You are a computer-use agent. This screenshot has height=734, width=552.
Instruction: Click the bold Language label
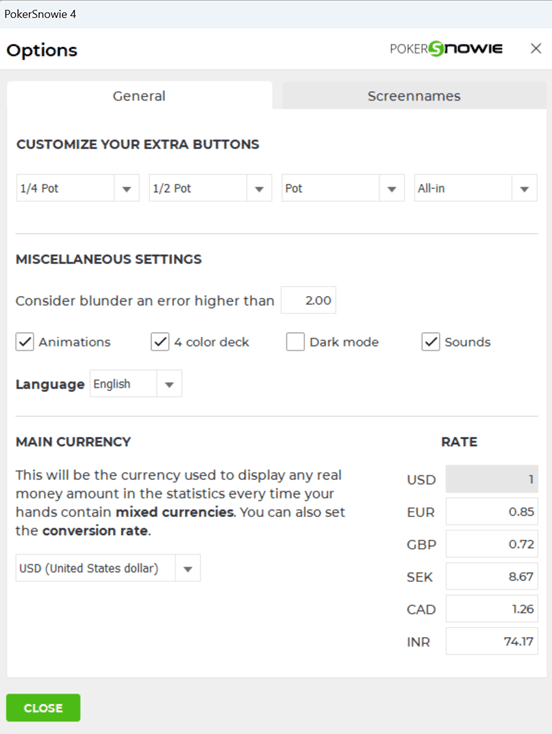click(x=50, y=384)
